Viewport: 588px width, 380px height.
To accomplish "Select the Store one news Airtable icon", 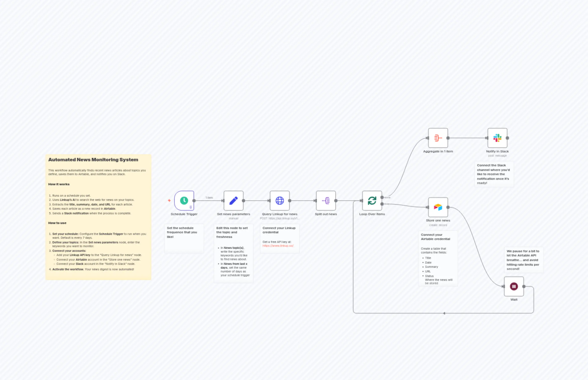I will pos(438,207).
